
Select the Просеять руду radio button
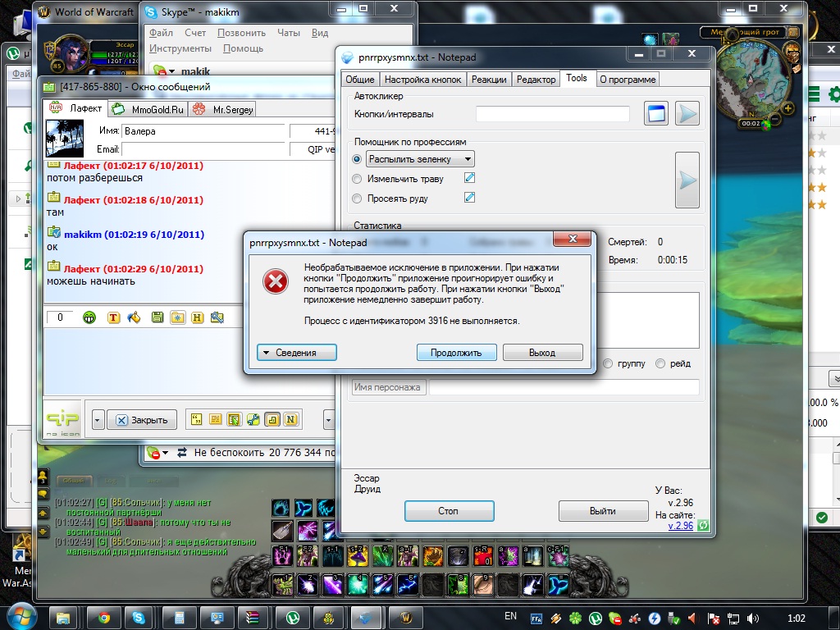357,199
